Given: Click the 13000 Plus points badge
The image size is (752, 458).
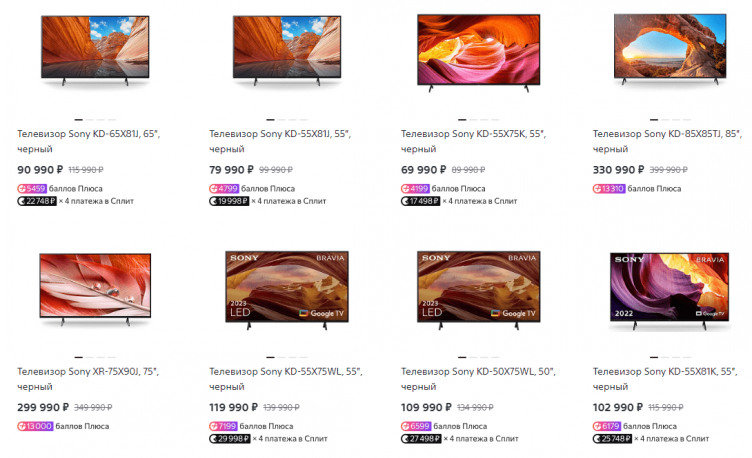Looking at the screenshot, I should tap(35, 426).
